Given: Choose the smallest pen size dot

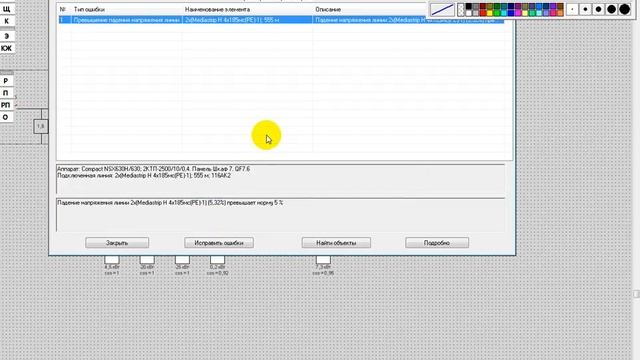Looking at the screenshot, I should (572, 9).
